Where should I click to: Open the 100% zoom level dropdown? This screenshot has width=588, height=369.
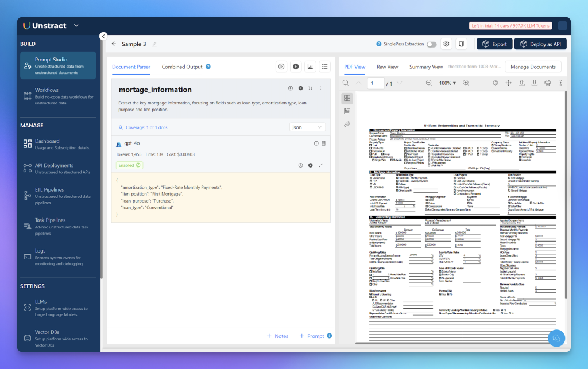tap(448, 83)
